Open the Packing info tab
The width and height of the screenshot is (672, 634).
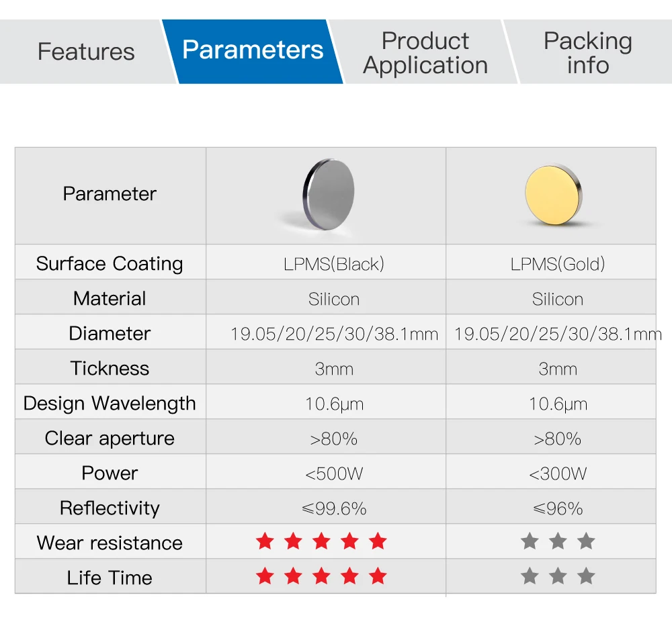click(588, 52)
